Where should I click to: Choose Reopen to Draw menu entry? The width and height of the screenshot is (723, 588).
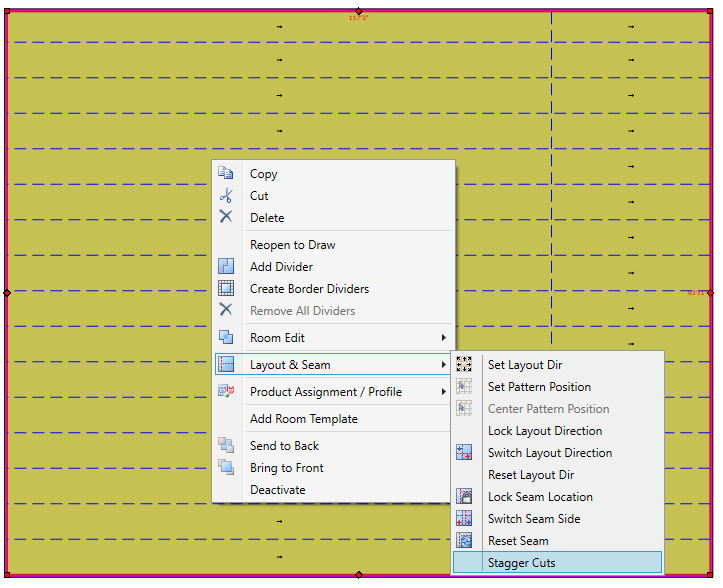point(292,245)
